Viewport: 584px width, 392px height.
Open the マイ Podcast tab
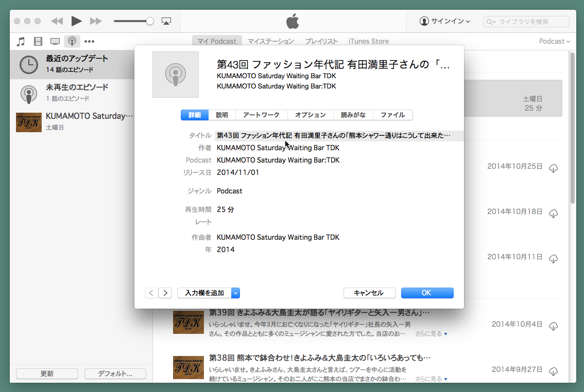217,41
